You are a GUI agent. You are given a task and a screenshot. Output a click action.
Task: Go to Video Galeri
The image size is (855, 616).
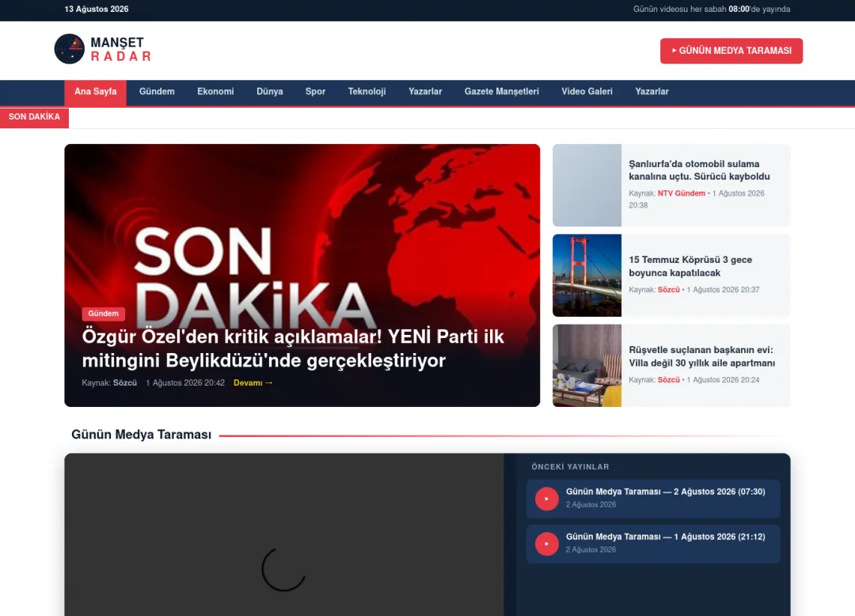[587, 92]
